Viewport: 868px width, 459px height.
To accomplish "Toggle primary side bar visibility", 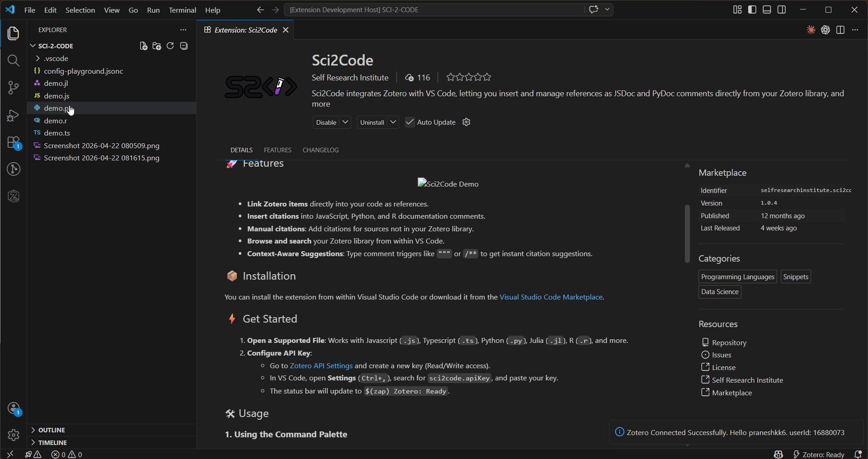I will pyautogui.click(x=752, y=9).
